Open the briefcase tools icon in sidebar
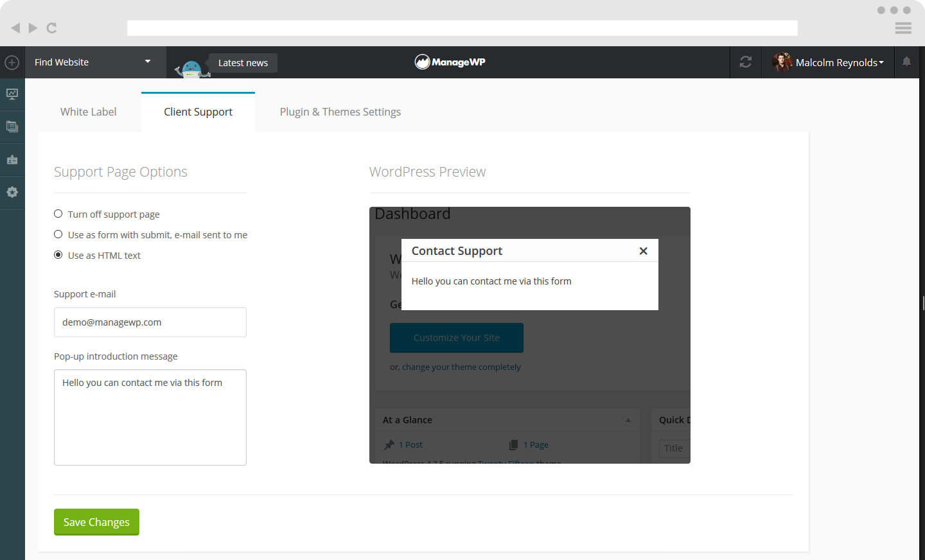The width and height of the screenshot is (925, 560). coord(12,160)
